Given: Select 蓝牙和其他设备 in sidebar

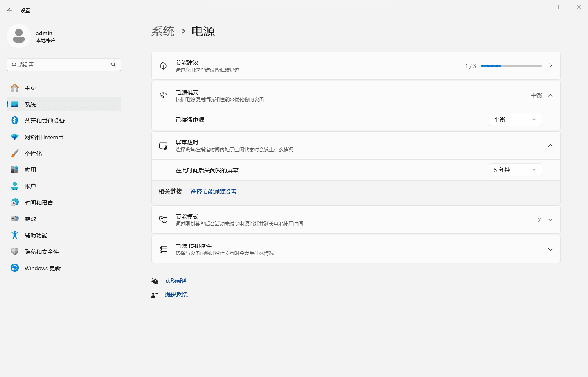Looking at the screenshot, I should tap(64, 120).
